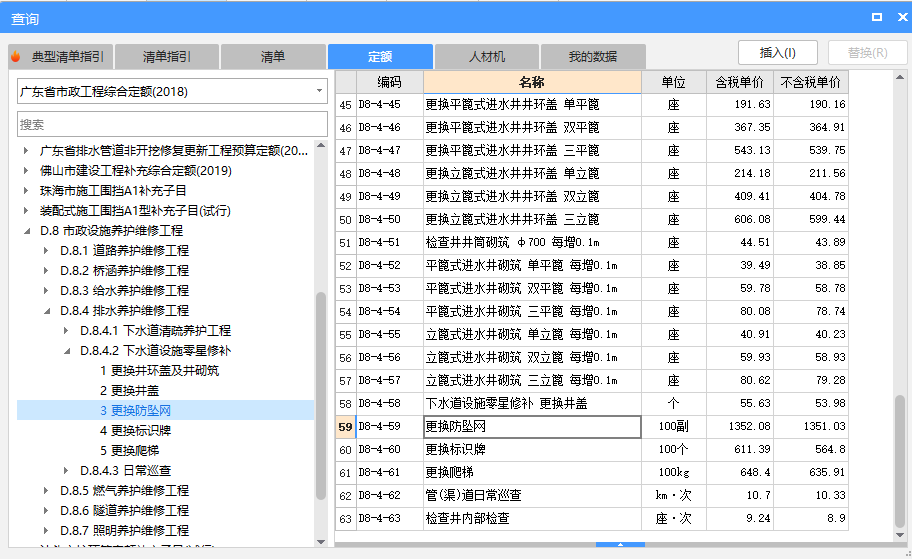Viewport: 912px width, 559px height.
Task: Click the 不含税单价 column header
Action: click(810, 82)
